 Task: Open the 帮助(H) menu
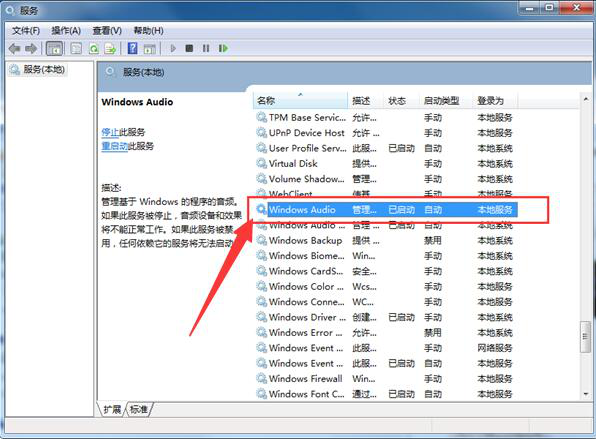[149, 30]
